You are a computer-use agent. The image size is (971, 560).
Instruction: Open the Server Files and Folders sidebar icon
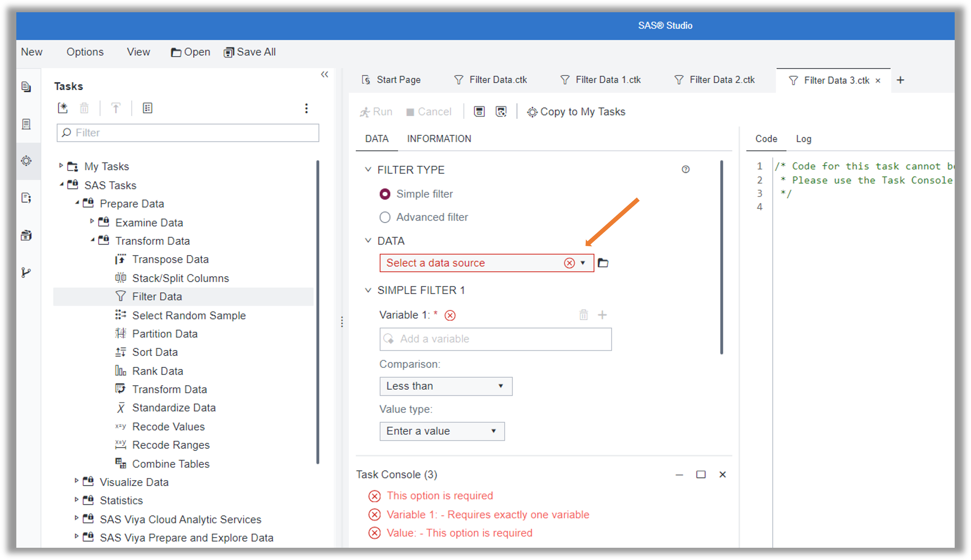(x=26, y=86)
